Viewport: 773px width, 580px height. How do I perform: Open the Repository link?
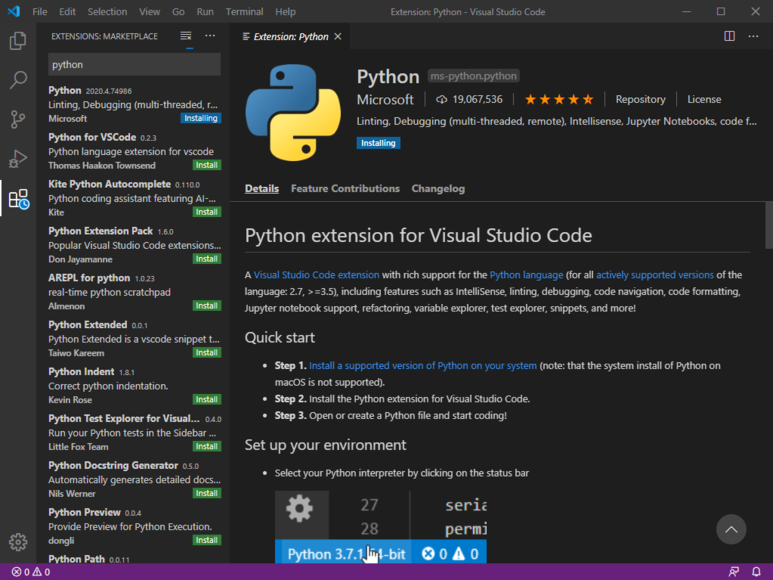pyautogui.click(x=640, y=100)
